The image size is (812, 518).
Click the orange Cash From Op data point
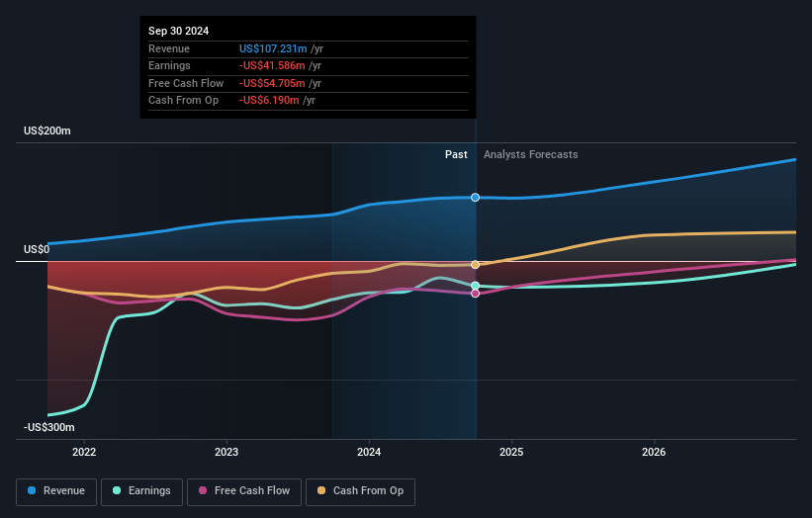pos(475,264)
